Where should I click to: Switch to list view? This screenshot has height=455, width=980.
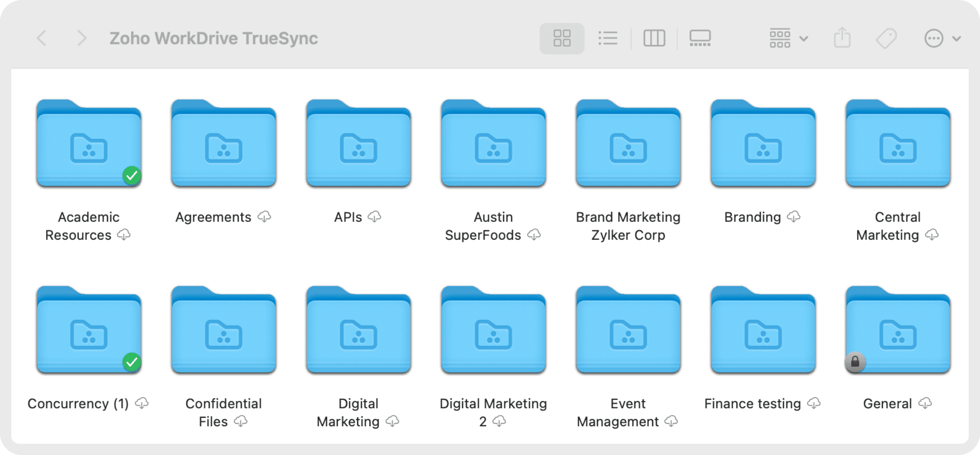click(608, 38)
